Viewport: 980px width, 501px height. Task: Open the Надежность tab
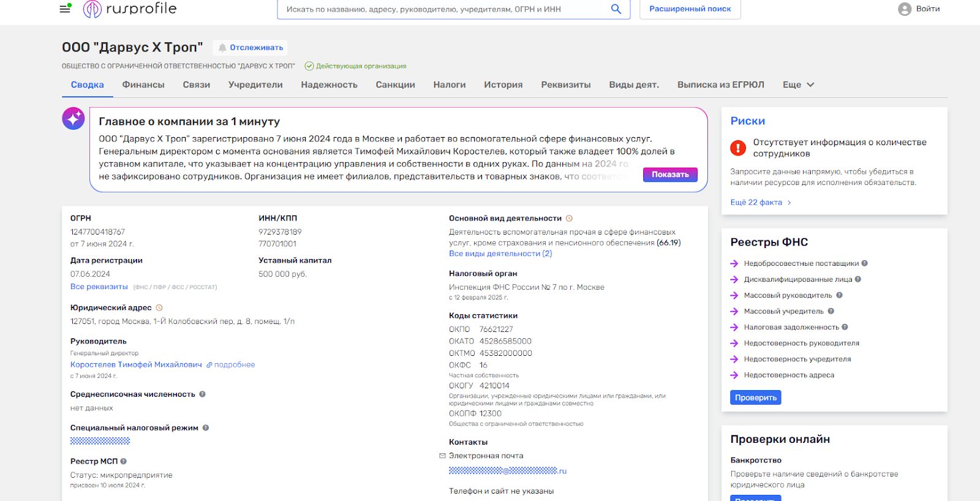(x=330, y=85)
